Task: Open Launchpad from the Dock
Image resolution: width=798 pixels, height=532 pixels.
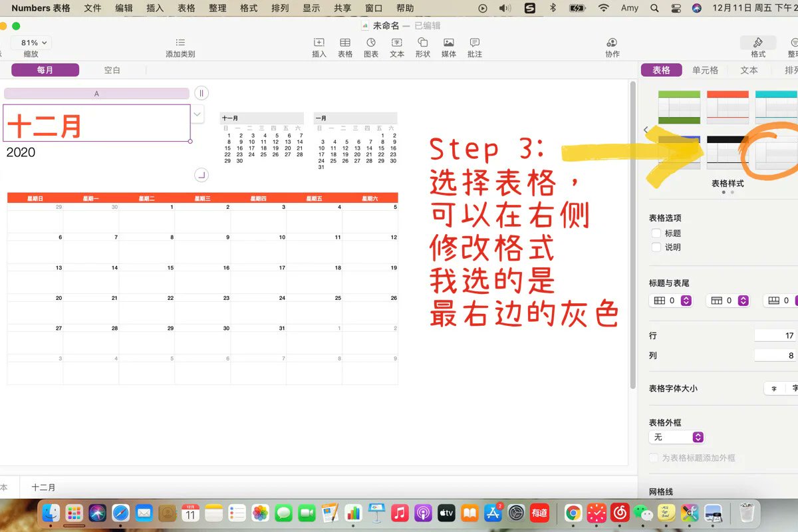Action: [x=74, y=513]
